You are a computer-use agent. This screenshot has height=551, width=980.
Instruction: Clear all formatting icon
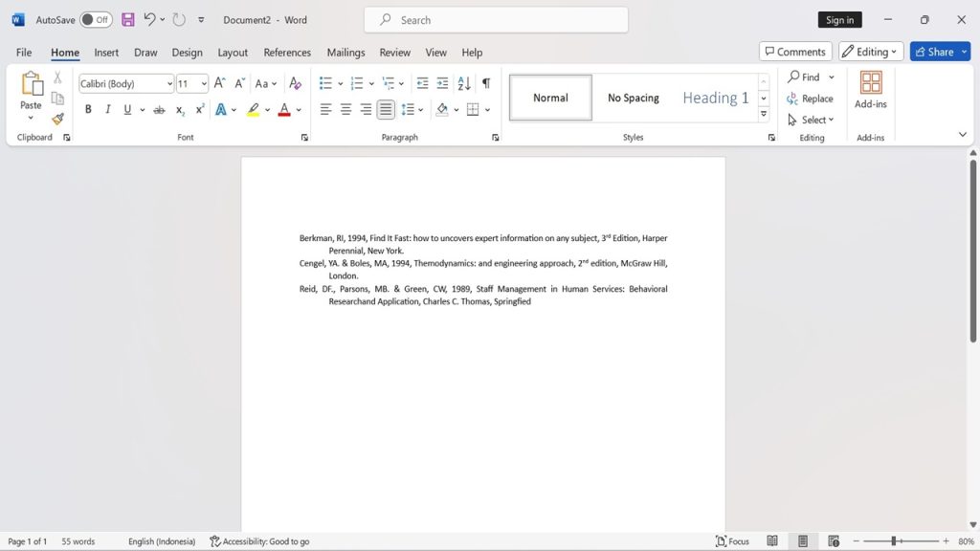pyautogui.click(x=295, y=83)
